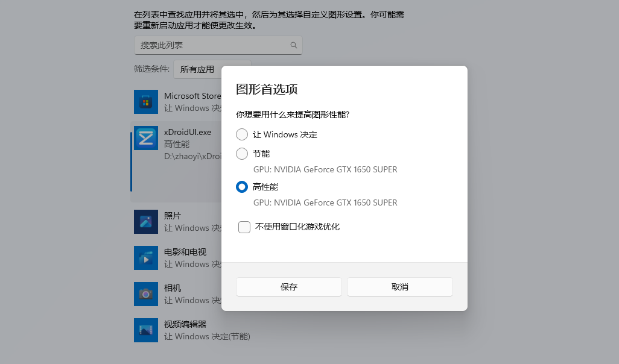Select the 让 Windows 决定 radio option
Image resolution: width=619 pixels, height=364 pixels.
tap(242, 134)
